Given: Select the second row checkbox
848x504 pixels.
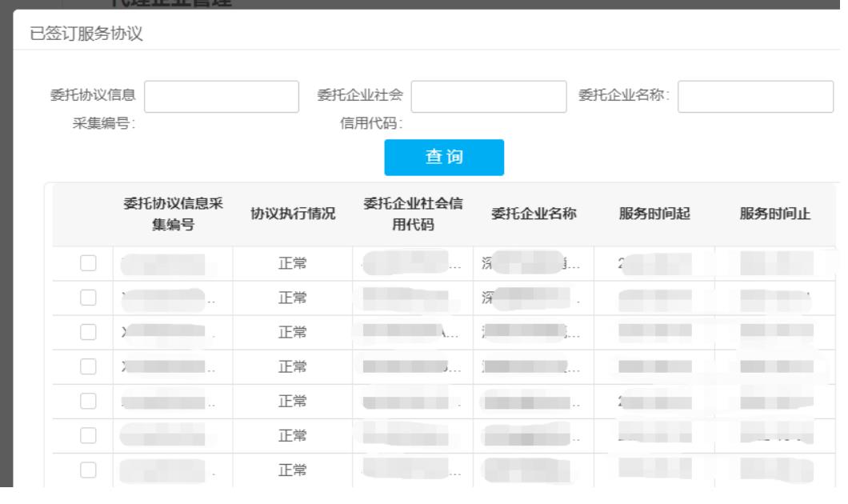Looking at the screenshot, I should tap(88, 298).
